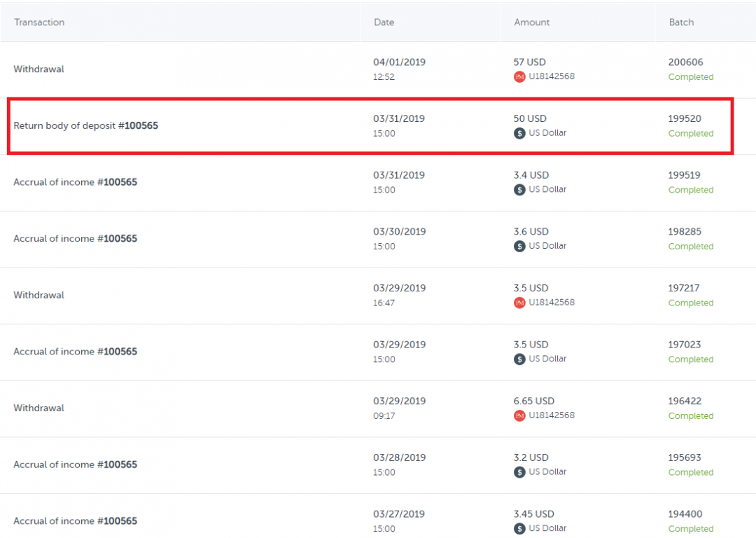Sort by the Date column header
Image resolution: width=756 pixels, height=538 pixels.
[384, 22]
